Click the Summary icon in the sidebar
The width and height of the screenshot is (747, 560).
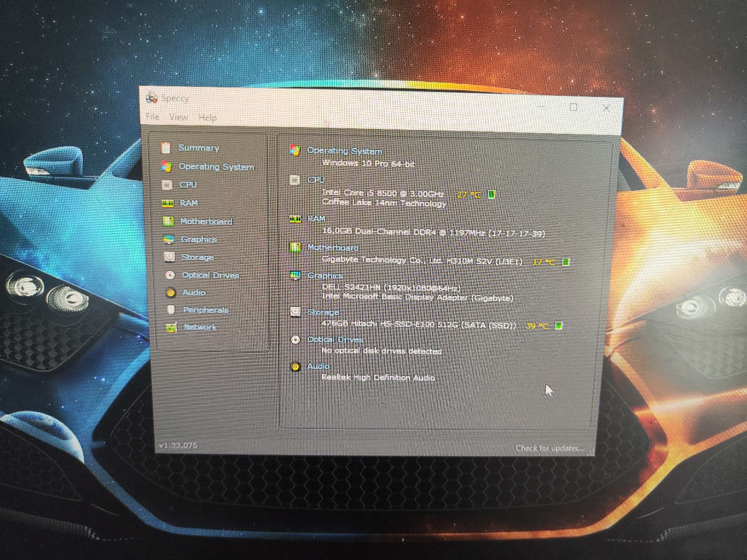166,147
